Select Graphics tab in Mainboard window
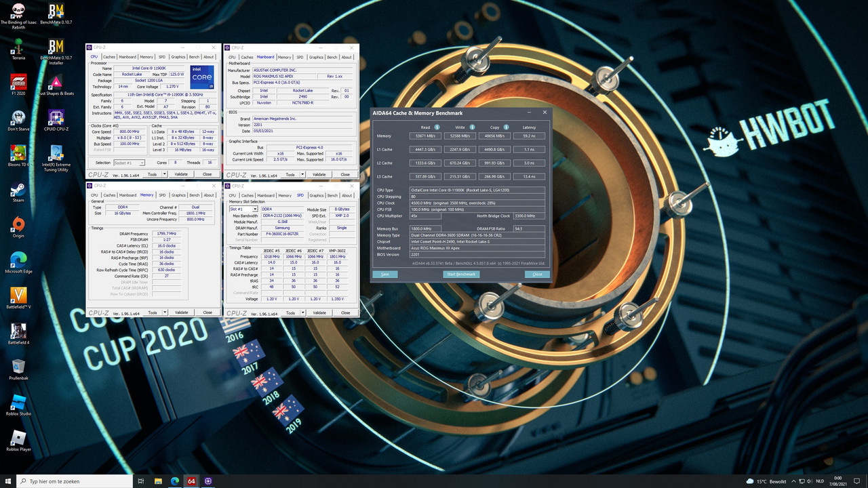Screen dimensions: 868x488 pyautogui.click(x=316, y=57)
